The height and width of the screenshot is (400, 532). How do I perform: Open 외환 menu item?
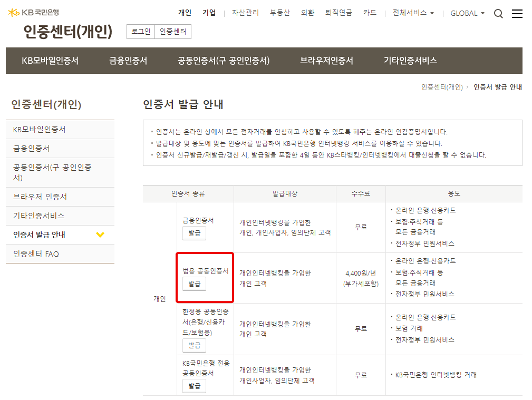pos(307,13)
